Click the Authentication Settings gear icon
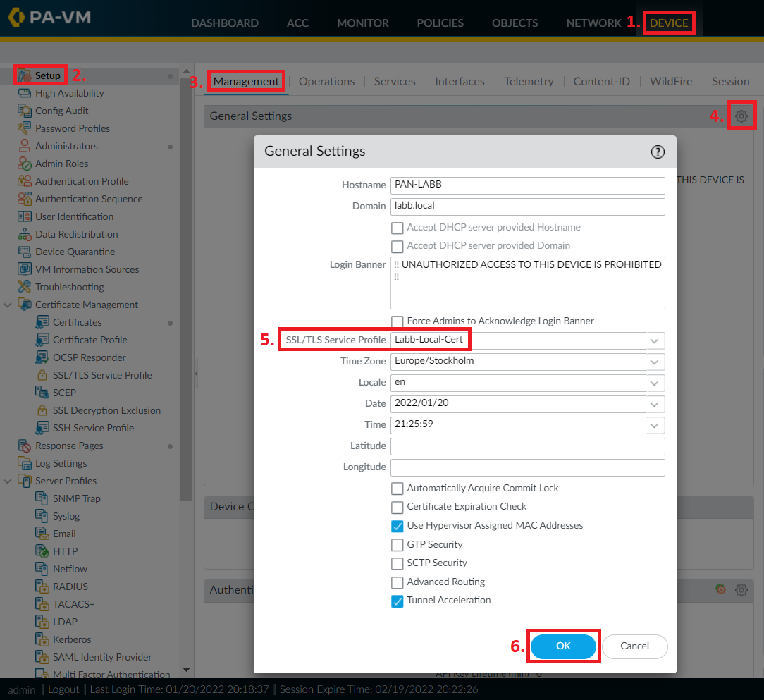The image size is (764, 700). tap(741, 589)
